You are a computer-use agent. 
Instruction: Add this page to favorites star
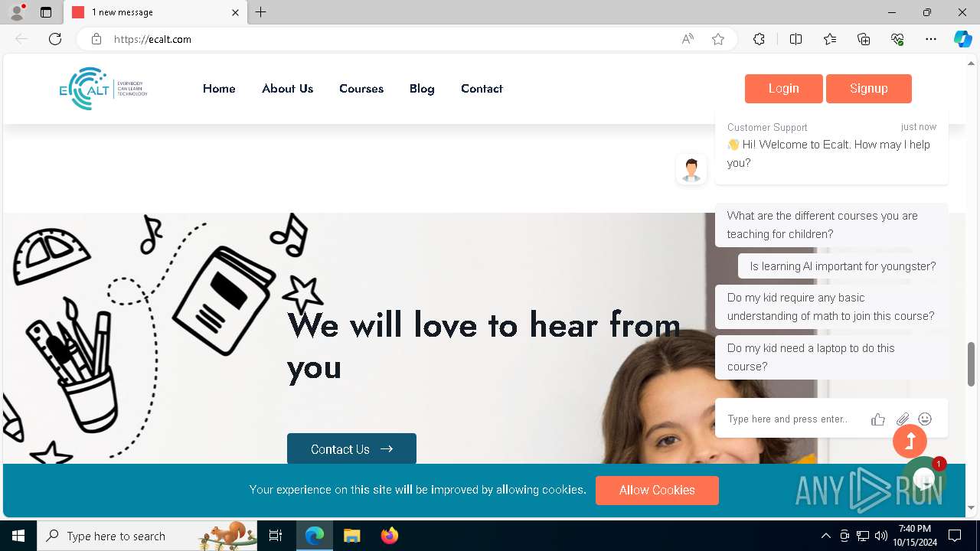point(718,39)
